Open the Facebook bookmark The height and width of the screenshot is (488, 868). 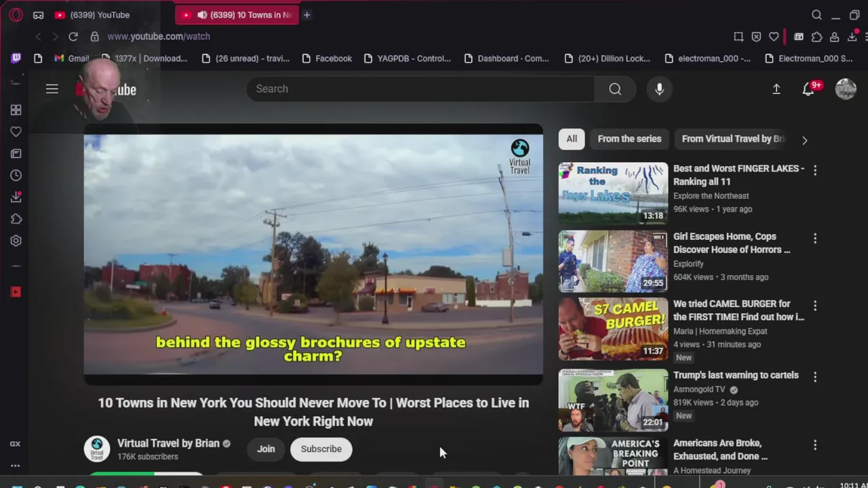pyautogui.click(x=327, y=58)
